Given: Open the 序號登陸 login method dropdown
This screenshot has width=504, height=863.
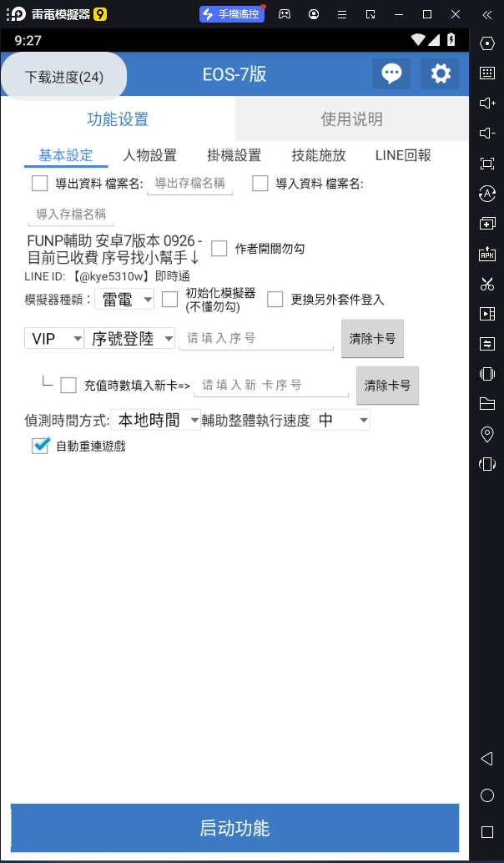Looking at the screenshot, I should point(129,339).
